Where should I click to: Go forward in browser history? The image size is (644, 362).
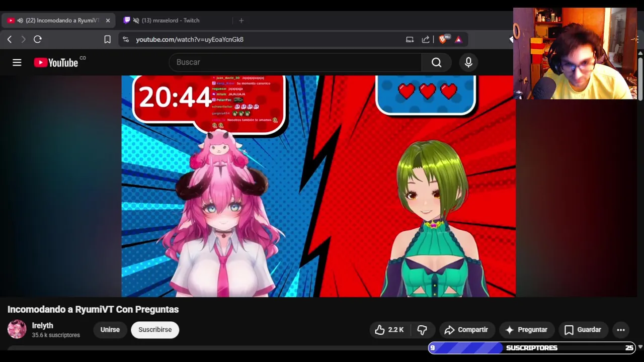23,39
